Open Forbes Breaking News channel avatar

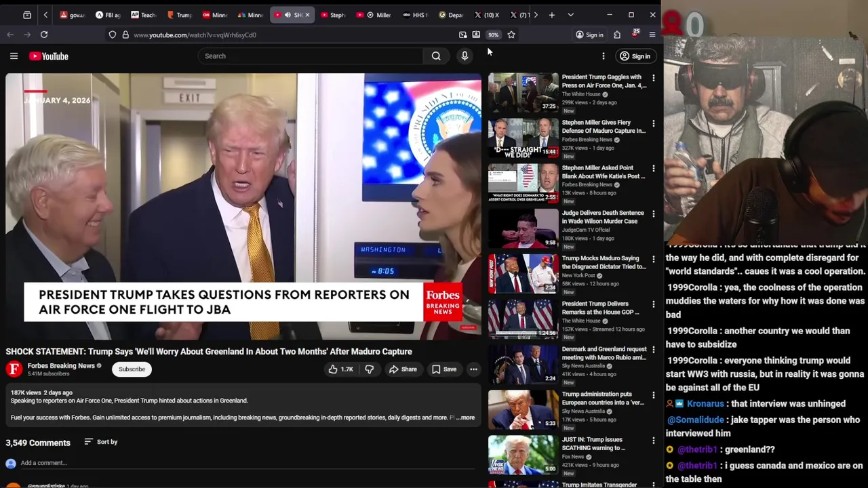pyautogui.click(x=14, y=369)
